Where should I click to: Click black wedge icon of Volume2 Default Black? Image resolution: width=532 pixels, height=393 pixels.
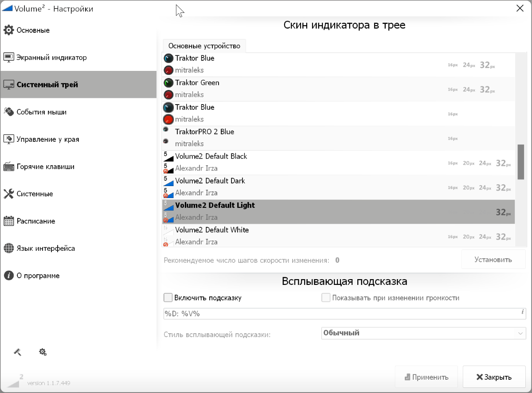pos(168,156)
